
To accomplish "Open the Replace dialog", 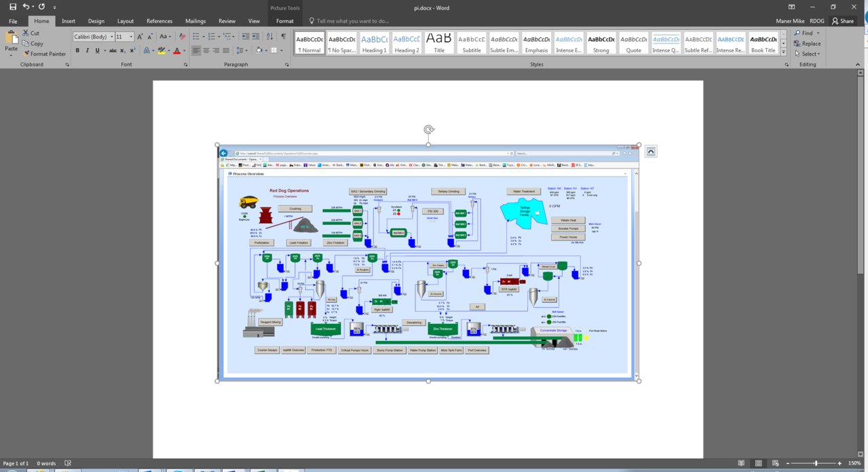I will pyautogui.click(x=807, y=43).
